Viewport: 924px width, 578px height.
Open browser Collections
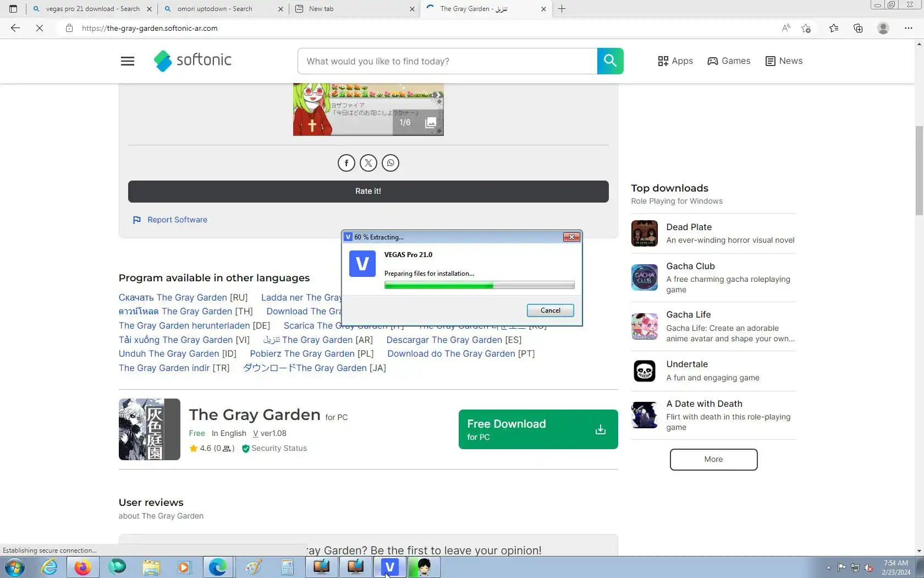[x=858, y=28]
